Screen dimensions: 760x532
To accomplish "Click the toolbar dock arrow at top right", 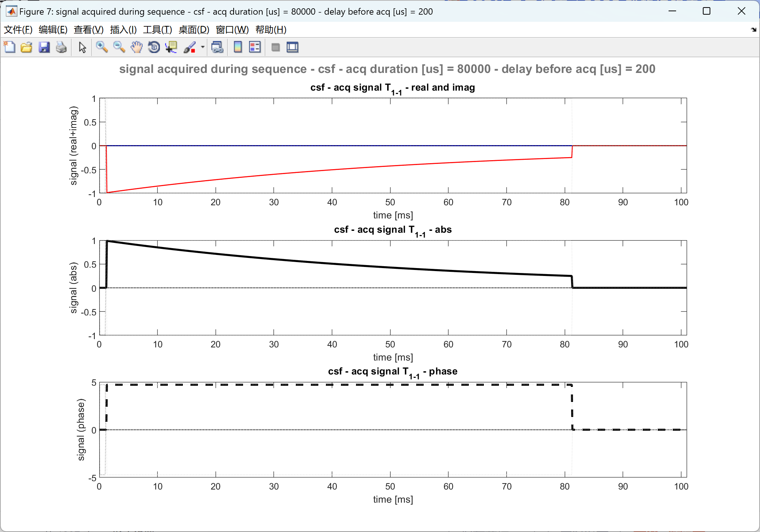I will 753,30.
